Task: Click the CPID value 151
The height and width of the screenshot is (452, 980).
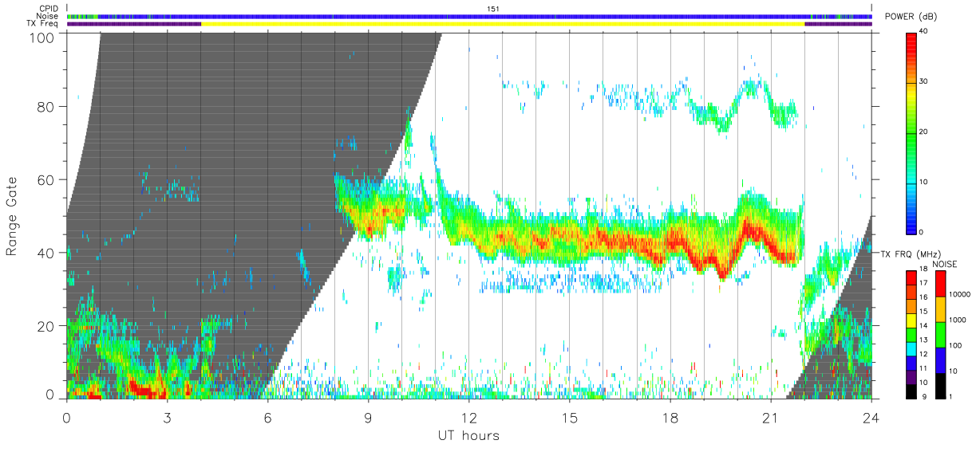Action: [x=492, y=9]
